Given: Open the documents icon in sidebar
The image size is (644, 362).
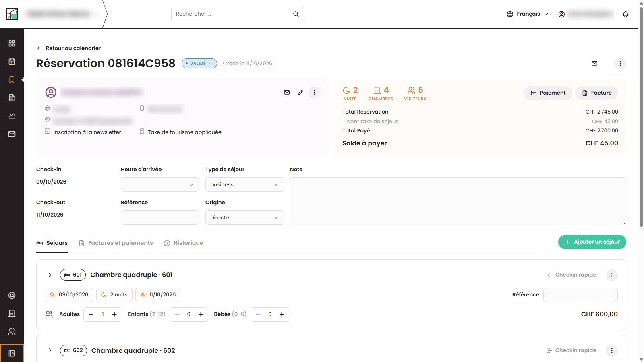Looking at the screenshot, I should [x=12, y=98].
